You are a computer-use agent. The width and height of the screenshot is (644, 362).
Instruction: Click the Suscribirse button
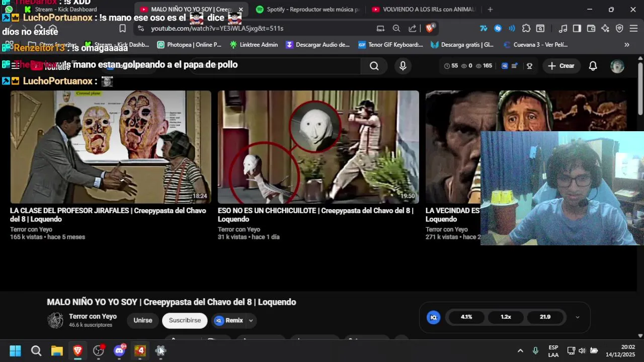click(185, 320)
